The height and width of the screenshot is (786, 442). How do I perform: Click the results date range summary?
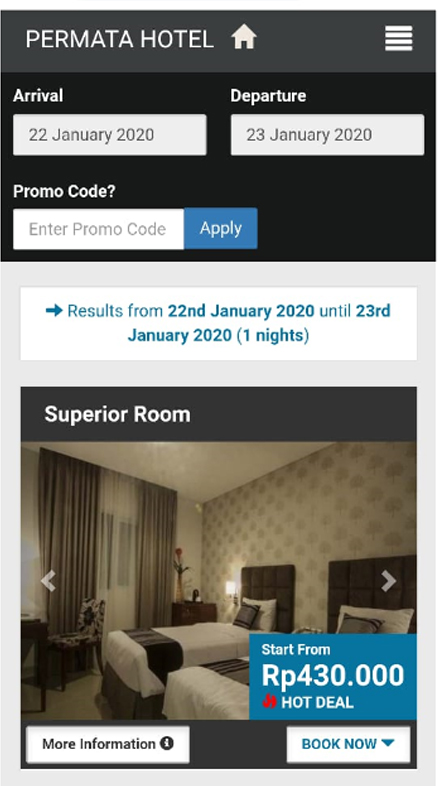(x=218, y=323)
